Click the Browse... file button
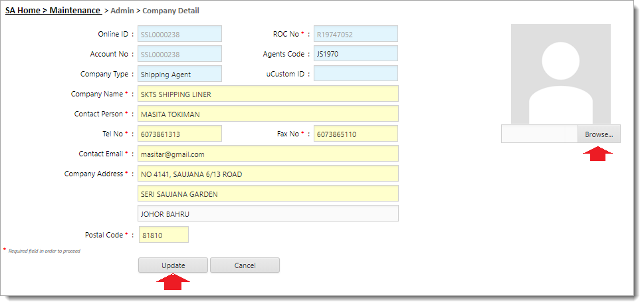 [x=598, y=134]
